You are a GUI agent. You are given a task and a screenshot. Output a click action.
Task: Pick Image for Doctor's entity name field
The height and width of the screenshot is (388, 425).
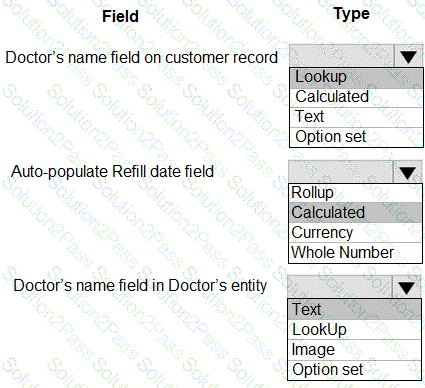[x=354, y=350]
